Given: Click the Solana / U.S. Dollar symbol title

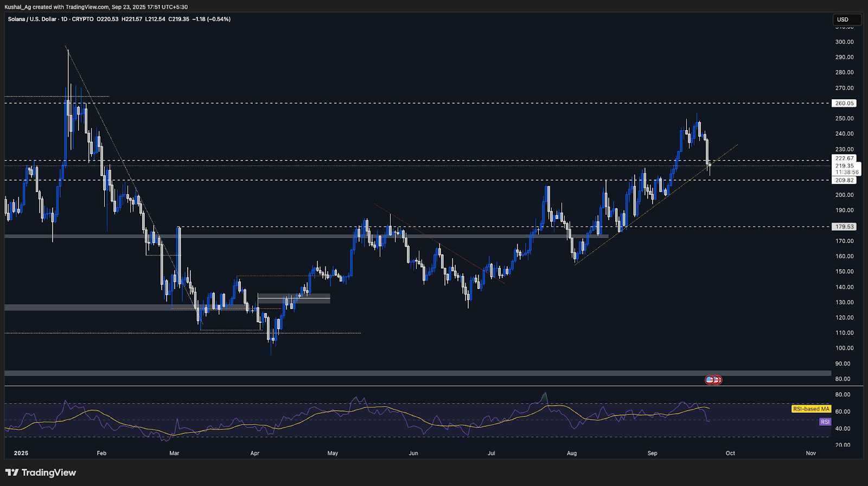Looking at the screenshot, I should 32,19.
